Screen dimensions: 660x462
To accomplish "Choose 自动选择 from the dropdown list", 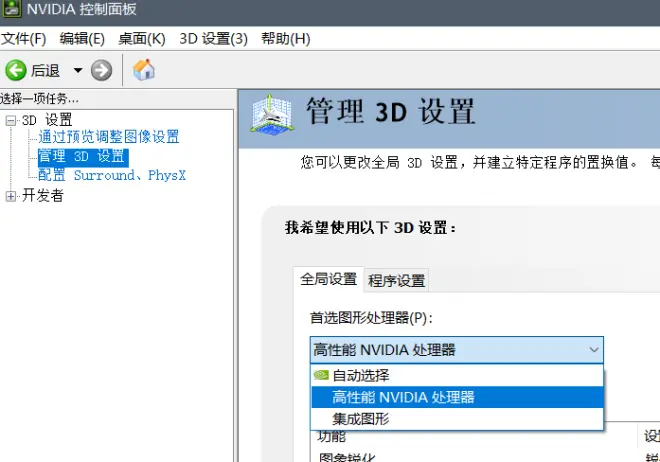I will 457,375.
